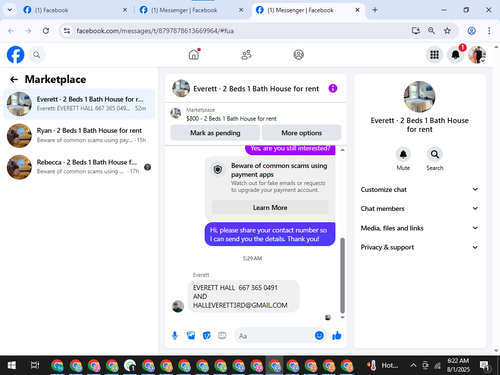Click the Facebook search magnifier icon

[37, 55]
